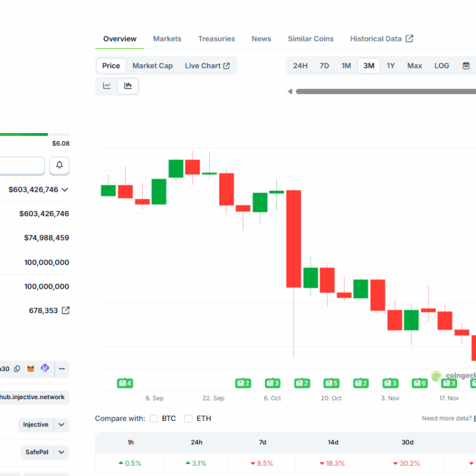
Task: Expand the Injective explorers dropdown
Action: coord(62,425)
